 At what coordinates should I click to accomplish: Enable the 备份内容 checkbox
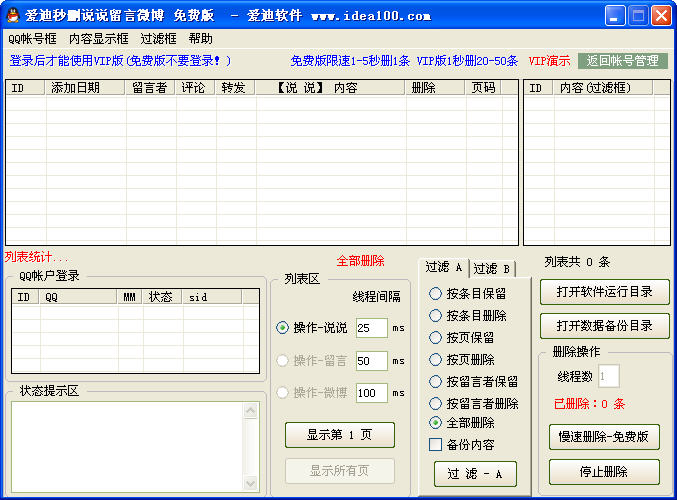click(x=435, y=445)
